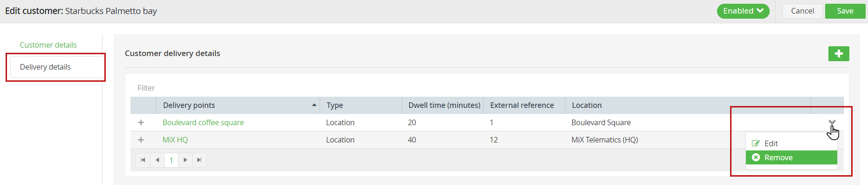Jump to last page of the grid

pyautogui.click(x=199, y=160)
